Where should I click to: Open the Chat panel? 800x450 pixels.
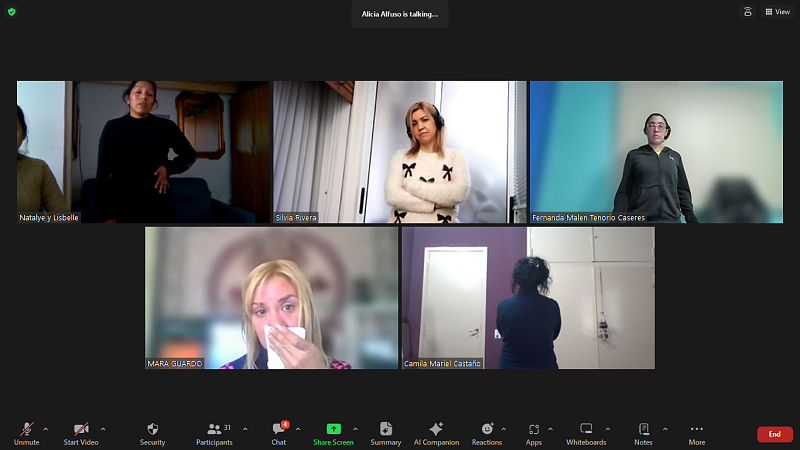(x=279, y=432)
